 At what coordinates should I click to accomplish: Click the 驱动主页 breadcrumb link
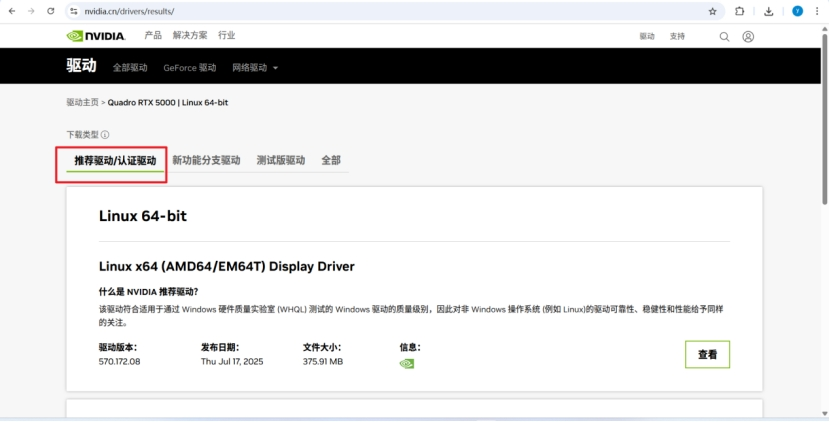point(83,102)
